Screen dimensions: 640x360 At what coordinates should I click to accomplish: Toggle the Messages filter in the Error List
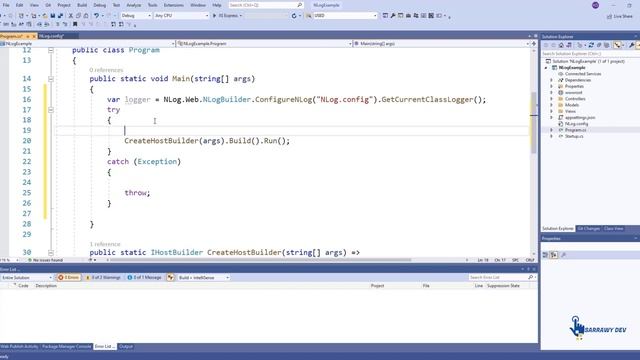pyautogui.click(x=144, y=278)
